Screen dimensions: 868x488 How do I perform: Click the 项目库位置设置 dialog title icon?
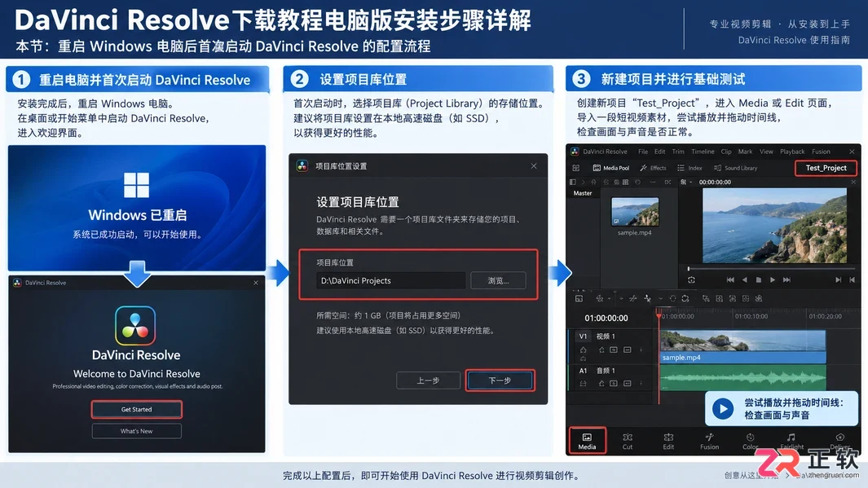[302, 166]
